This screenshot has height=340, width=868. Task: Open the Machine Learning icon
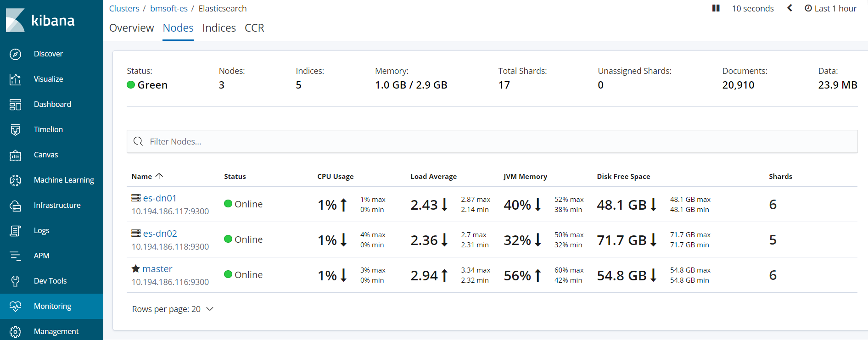(x=15, y=180)
